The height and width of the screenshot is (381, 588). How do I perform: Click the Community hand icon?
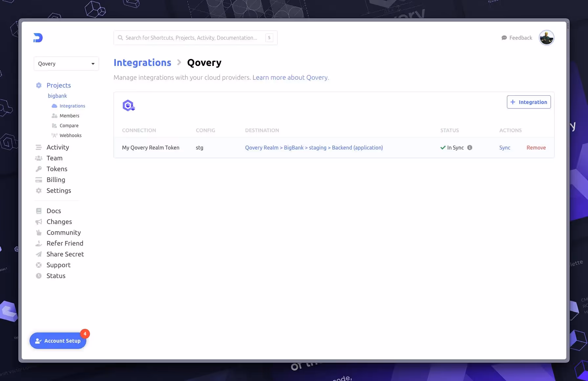point(39,232)
